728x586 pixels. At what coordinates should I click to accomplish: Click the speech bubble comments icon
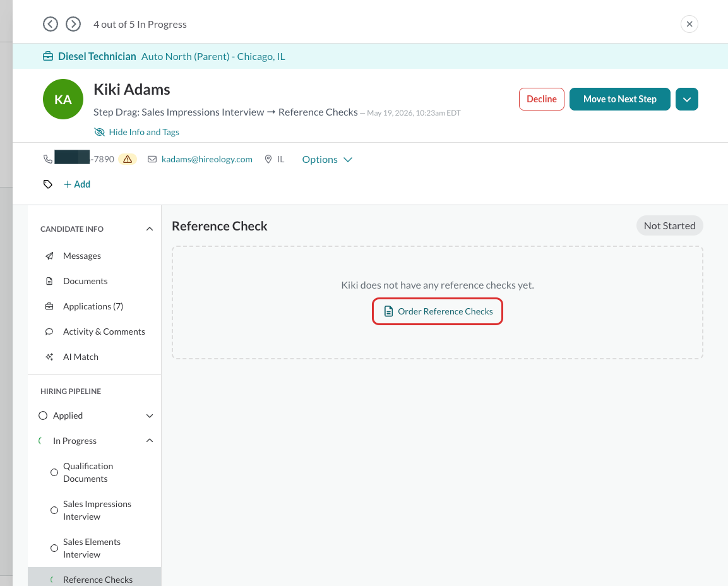coord(49,332)
